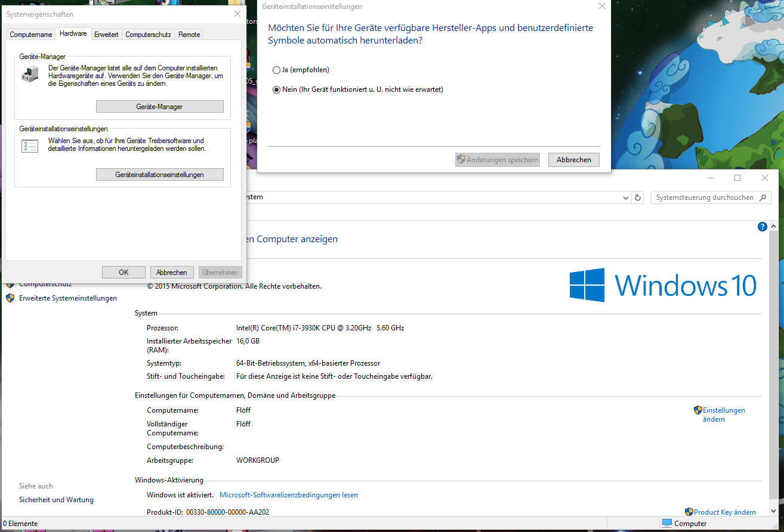The image size is (784, 532).
Task: Click the Computer icon in status bar
Action: [667, 524]
